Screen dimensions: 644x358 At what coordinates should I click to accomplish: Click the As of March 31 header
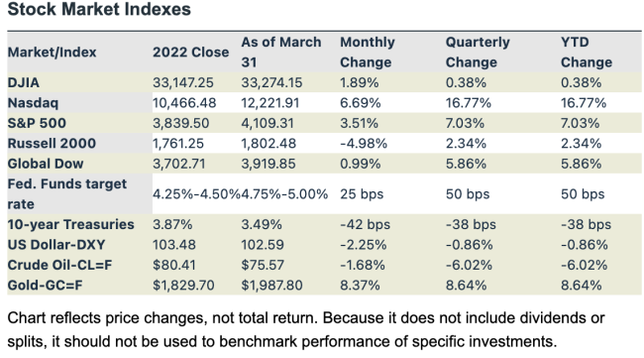281,53
